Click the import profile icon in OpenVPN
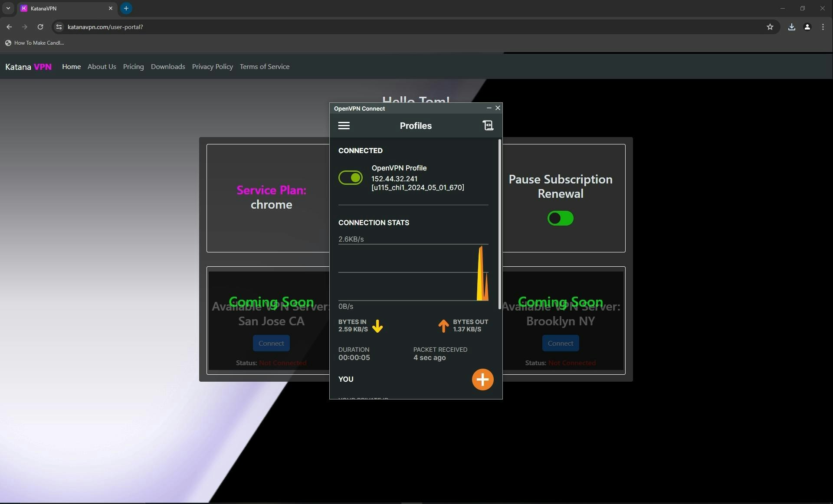Viewport: 833px width, 504px height. 488,125
